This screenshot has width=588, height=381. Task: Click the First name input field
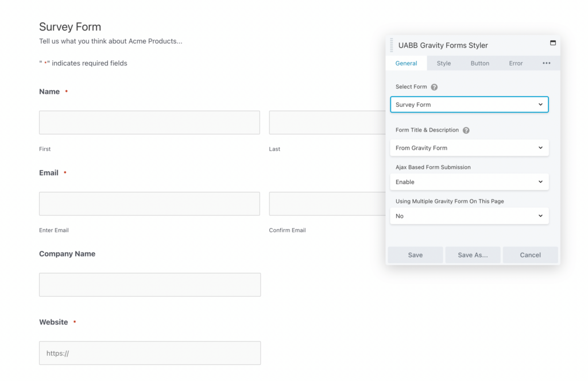click(149, 122)
